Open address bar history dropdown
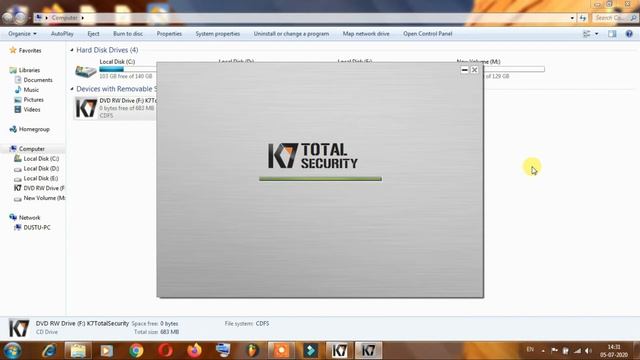The height and width of the screenshot is (360, 640). (x=572, y=18)
